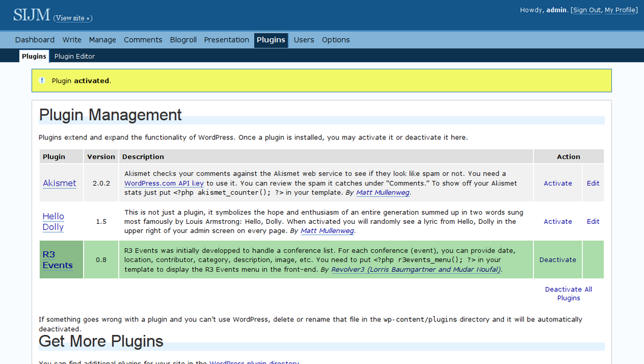Open the Hello Dolly plugin link

tap(53, 221)
